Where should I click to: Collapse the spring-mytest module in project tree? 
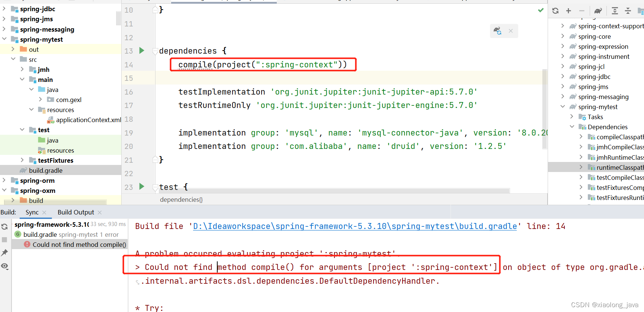tap(4, 39)
